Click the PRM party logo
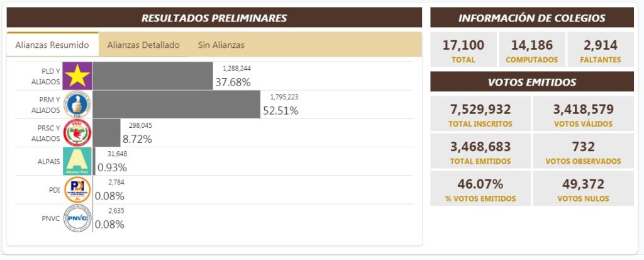This screenshot has width=644, height=260. click(x=77, y=105)
